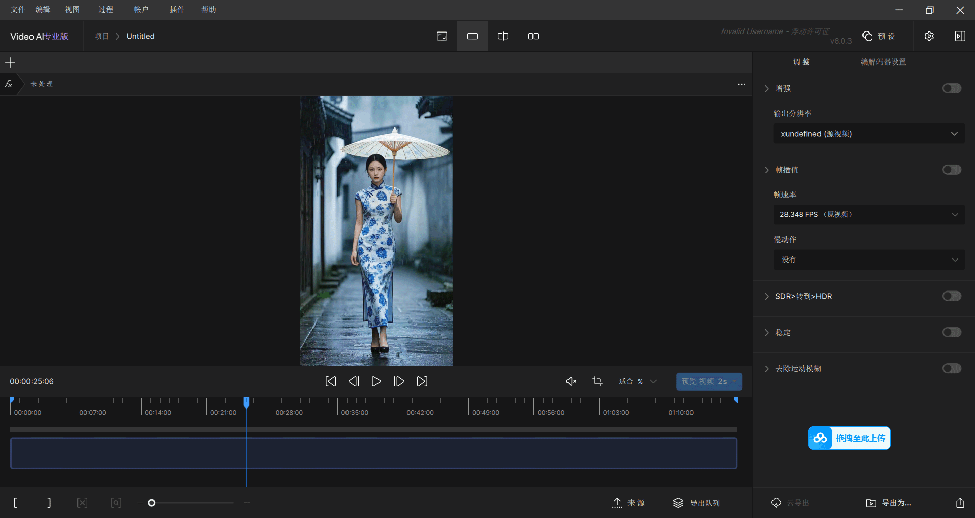This screenshot has height=518, width=975.
Task: Click the presets button in header
Action: coord(879,36)
